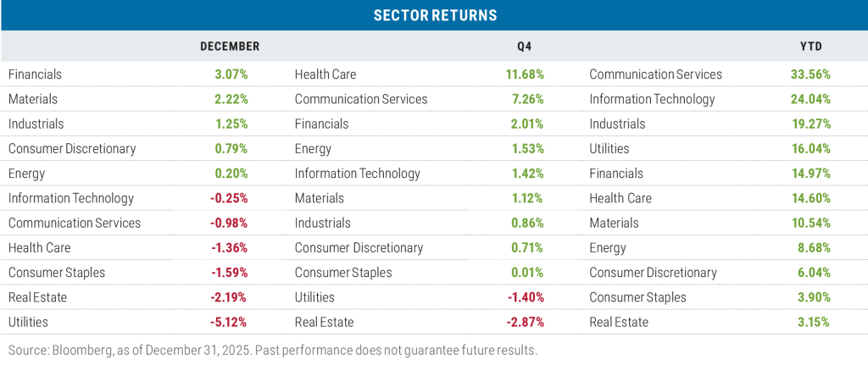
Task: Click the 3.07% December return value
Action: pyautogui.click(x=231, y=75)
